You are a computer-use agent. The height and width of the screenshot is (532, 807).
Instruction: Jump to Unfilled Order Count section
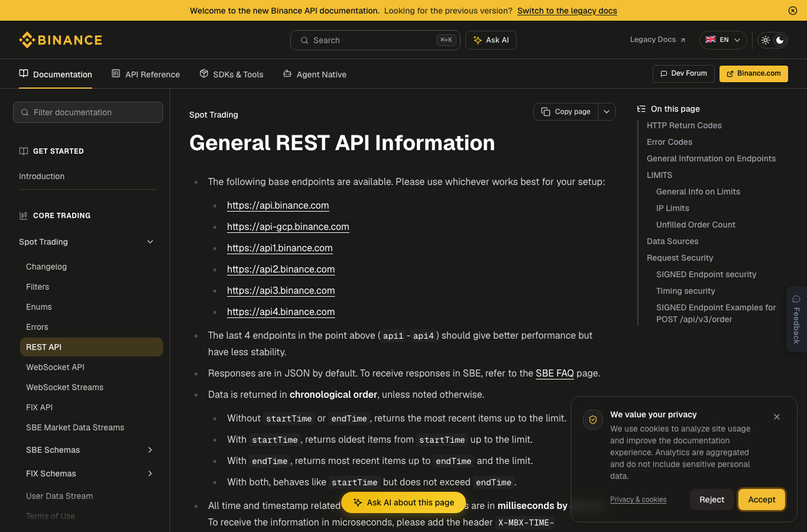[696, 225]
